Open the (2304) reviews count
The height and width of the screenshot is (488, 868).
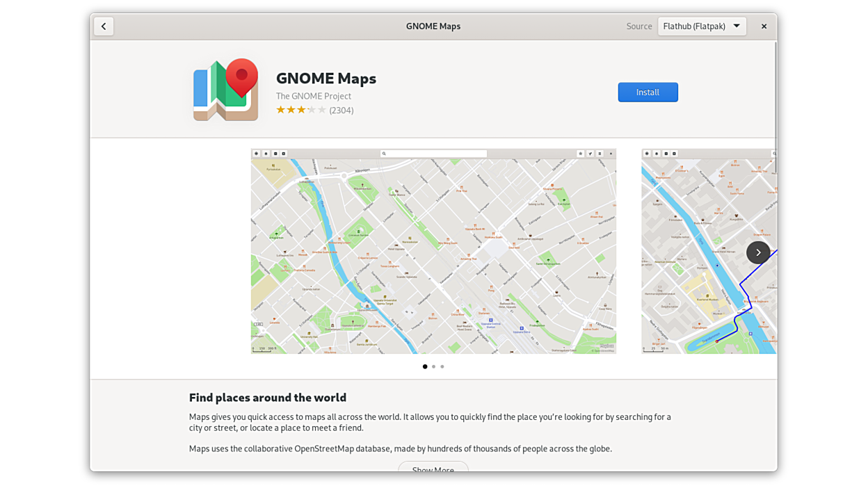341,111
